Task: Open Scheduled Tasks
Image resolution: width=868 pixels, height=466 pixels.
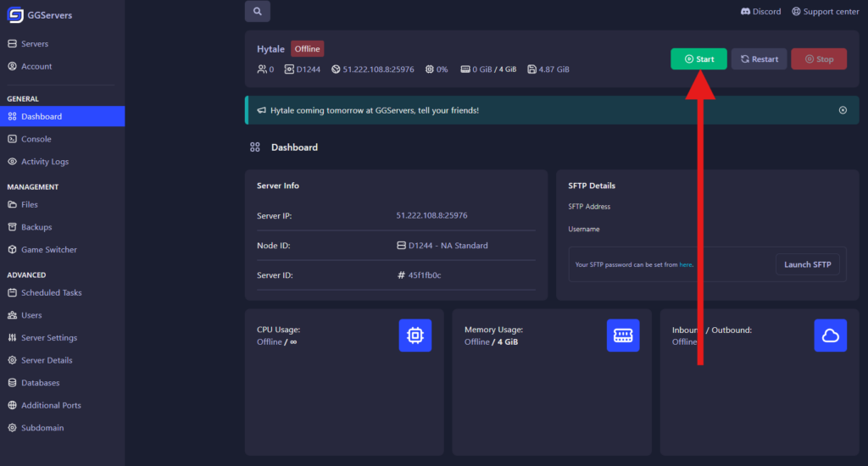Action: pyautogui.click(x=62, y=293)
